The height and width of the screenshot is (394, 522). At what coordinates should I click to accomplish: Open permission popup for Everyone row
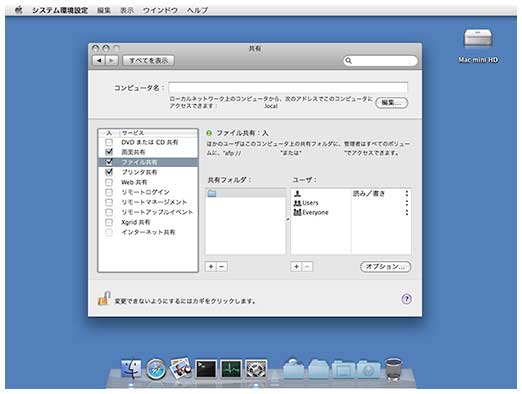click(407, 212)
